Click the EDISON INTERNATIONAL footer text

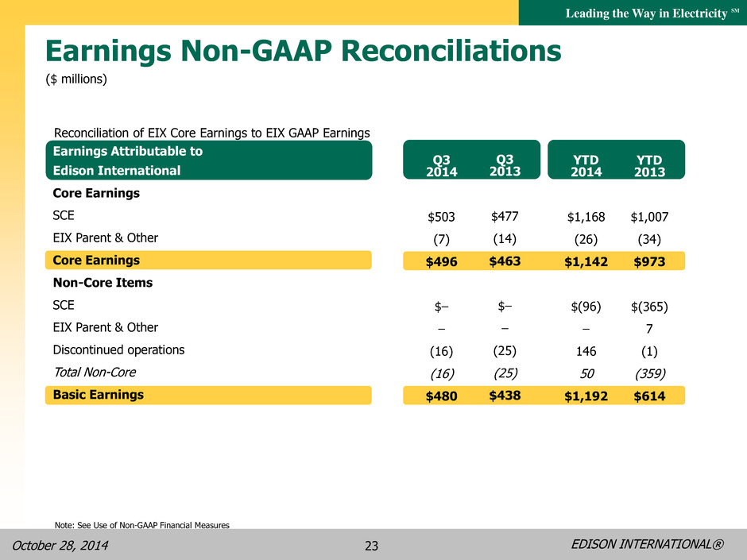[x=647, y=544]
